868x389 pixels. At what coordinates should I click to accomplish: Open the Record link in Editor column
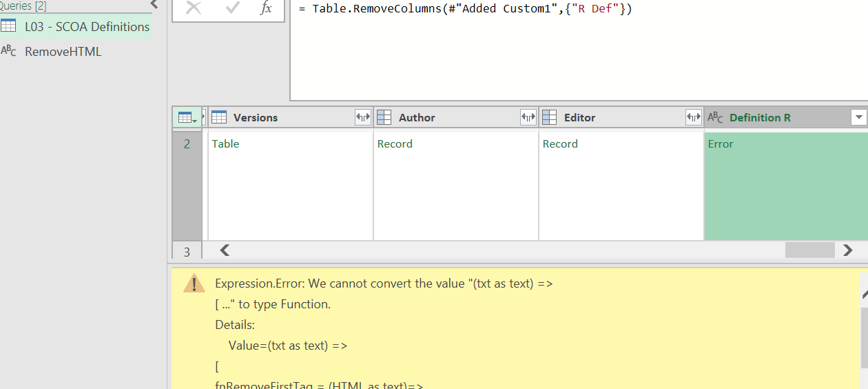pos(560,144)
